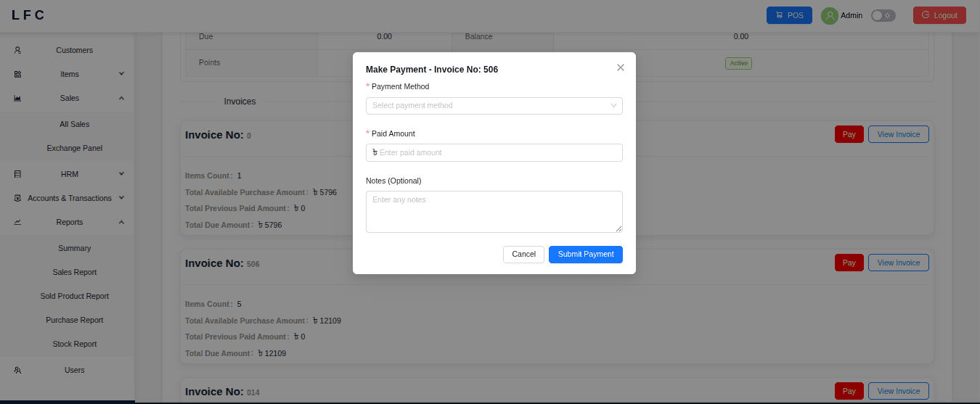Collapse the Sales menu chevron

[121, 98]
